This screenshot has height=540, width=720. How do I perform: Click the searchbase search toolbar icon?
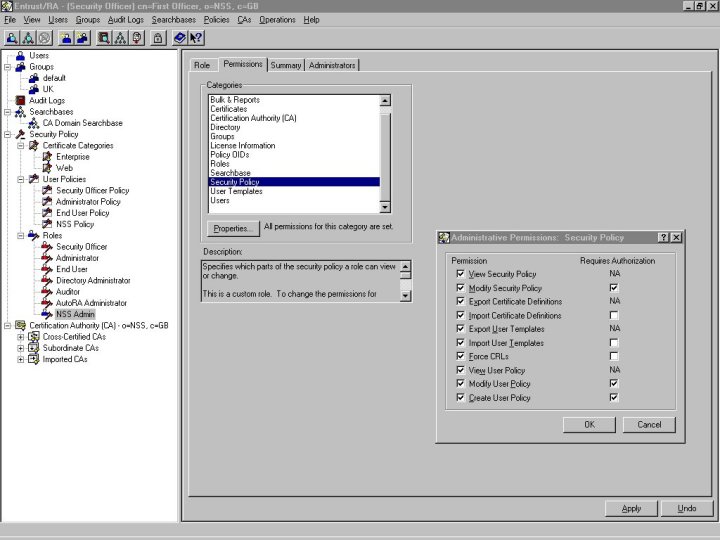click(28, 38)
